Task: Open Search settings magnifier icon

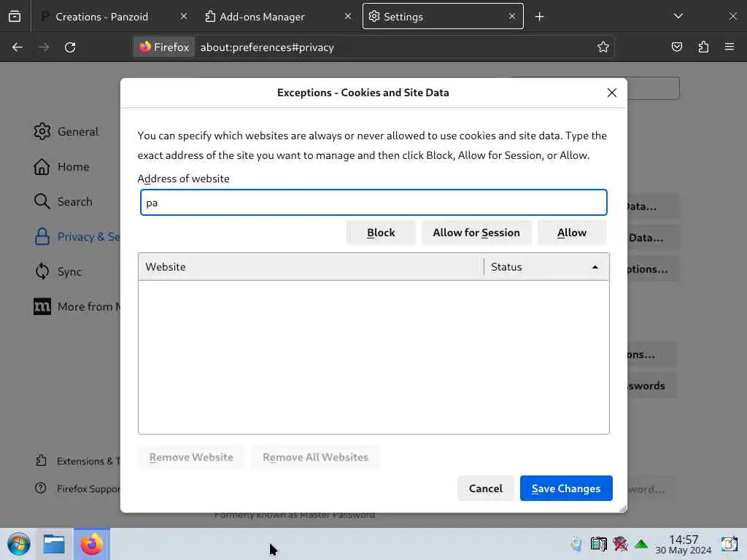Action: [x=42, y=201]
